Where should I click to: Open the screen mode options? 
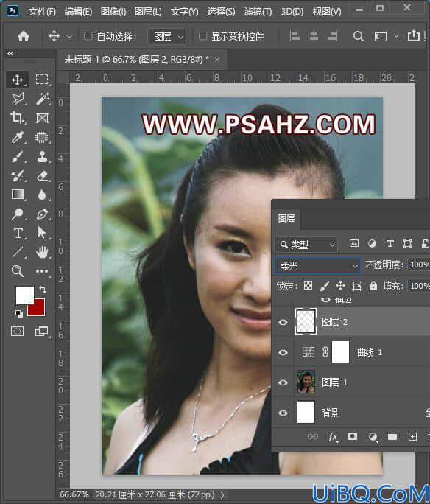[x=42, y=331]
